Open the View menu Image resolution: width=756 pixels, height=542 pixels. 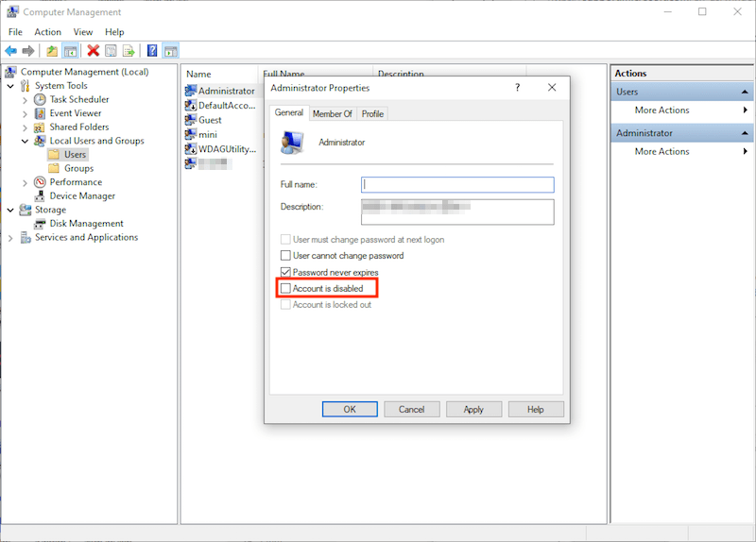pyautogui.click(x=83, y=32)
